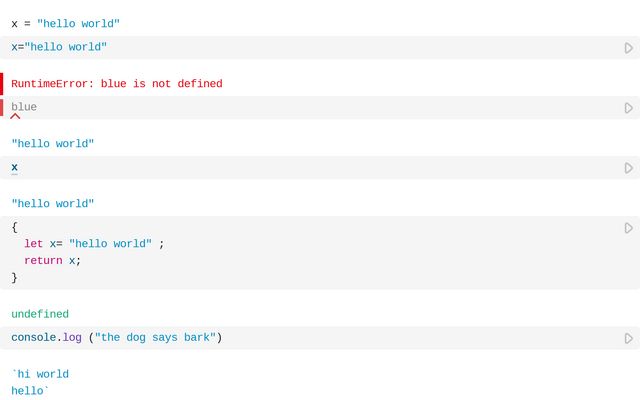
Task: Run the console.log cell
Action: [628, 338]
